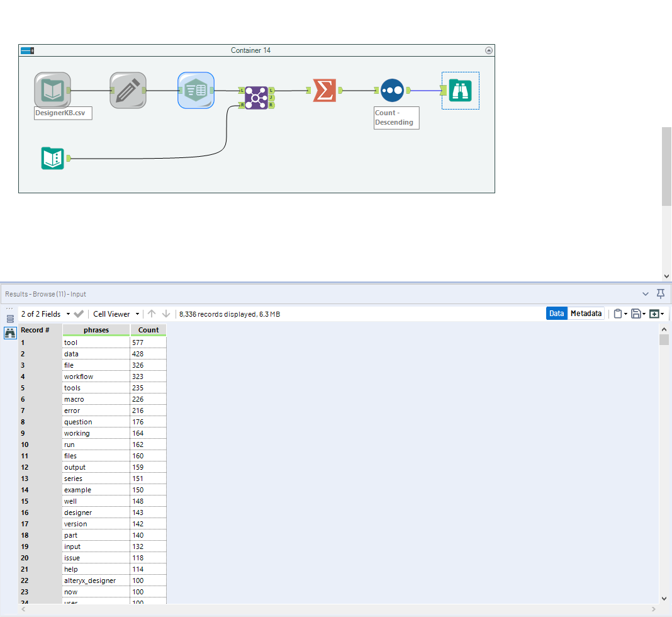Click the blue Text Mining hexagon tool
The width and height of the screenshot is (672, 617).
coord(196,90)
